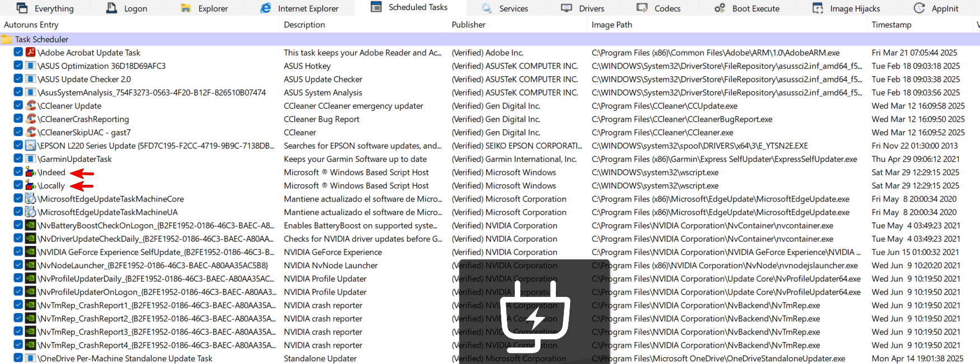Toggle the EPSON L220 Series Update checkbox

coord(18,146)
